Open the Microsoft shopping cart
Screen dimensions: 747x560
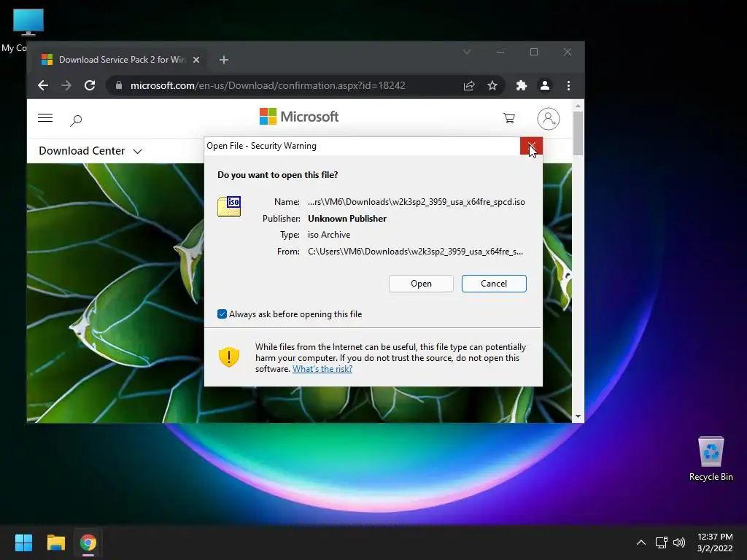point(509,118)
